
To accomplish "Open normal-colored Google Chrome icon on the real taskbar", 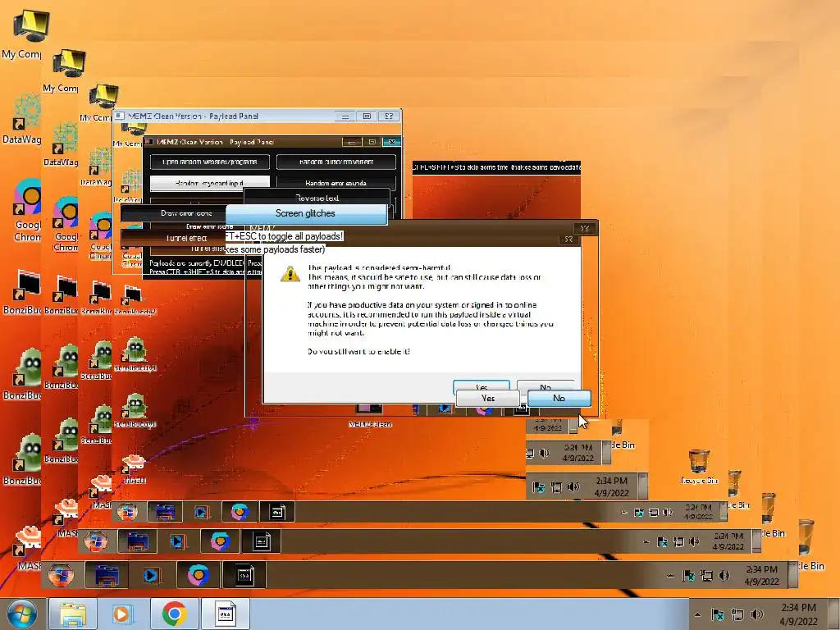I will point(174,614).
